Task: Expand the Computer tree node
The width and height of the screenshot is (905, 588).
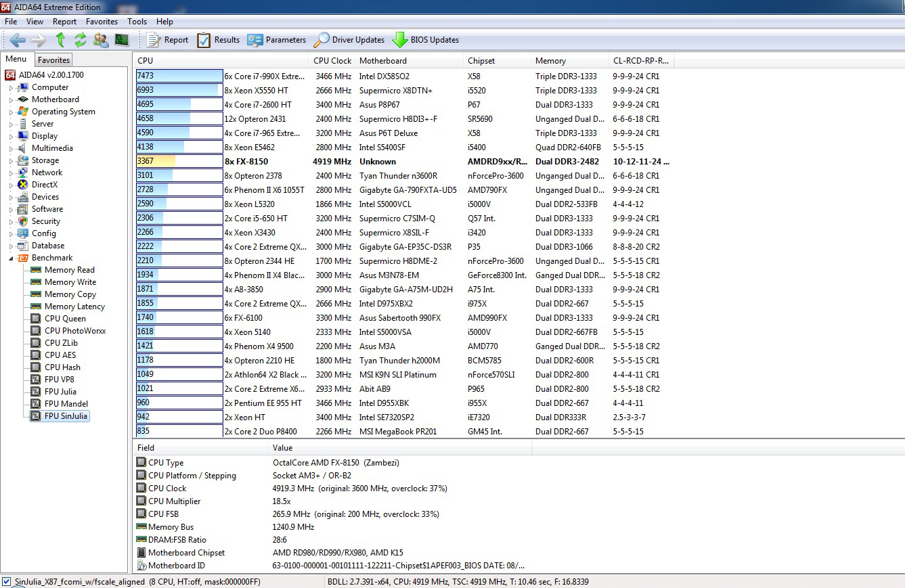Action: coord(10,87)
